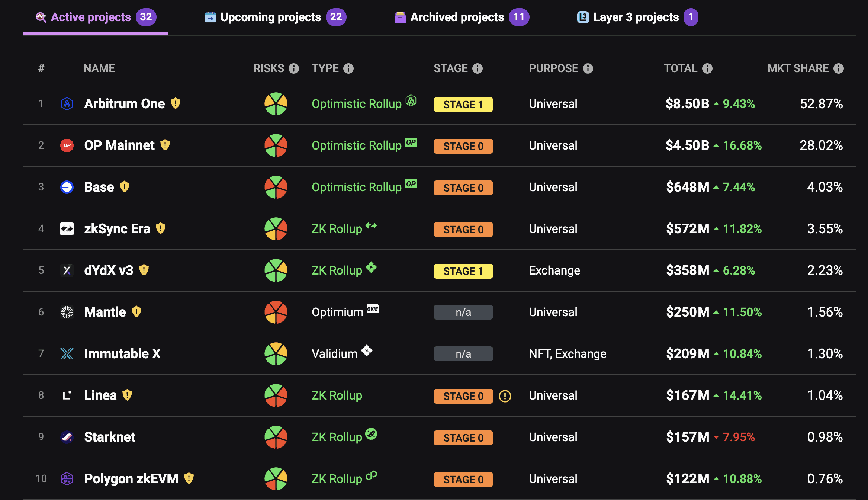Click the risk pie chart for Mantle
This screenshot has width=868, height=500.
click(x=276, y=312)
